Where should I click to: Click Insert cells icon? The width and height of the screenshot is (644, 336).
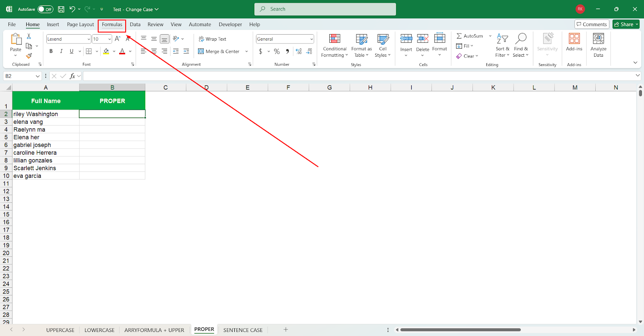406,39
